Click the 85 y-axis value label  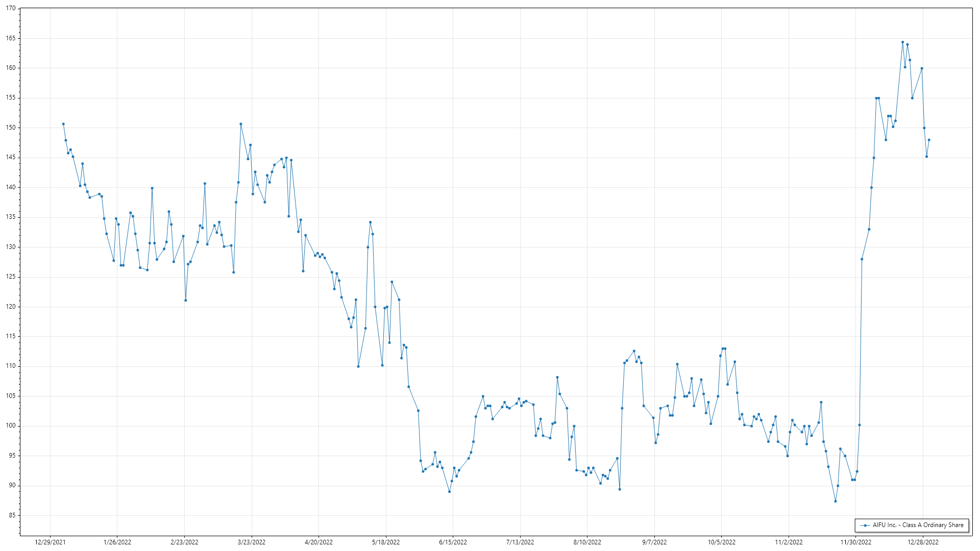coord(12,515)
